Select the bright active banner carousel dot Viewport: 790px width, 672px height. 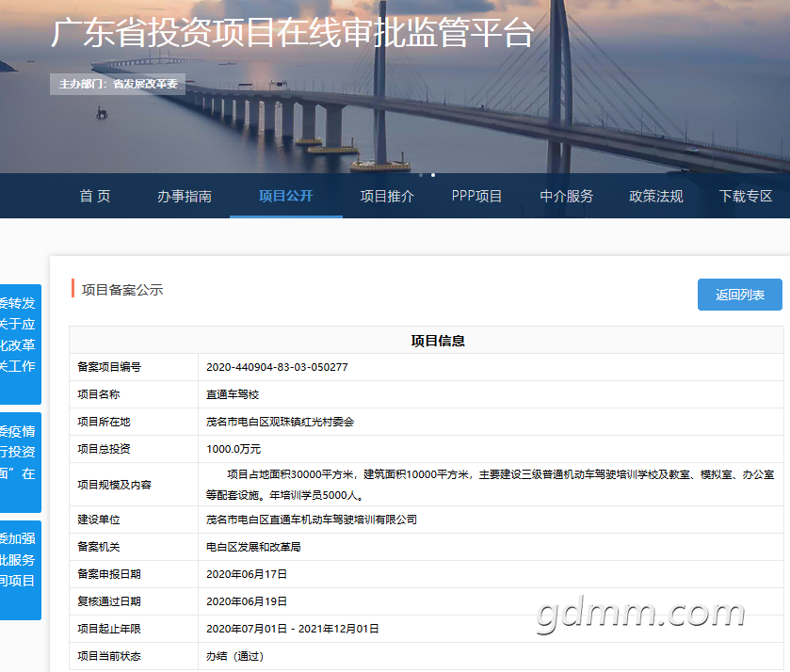pos(433,175)
